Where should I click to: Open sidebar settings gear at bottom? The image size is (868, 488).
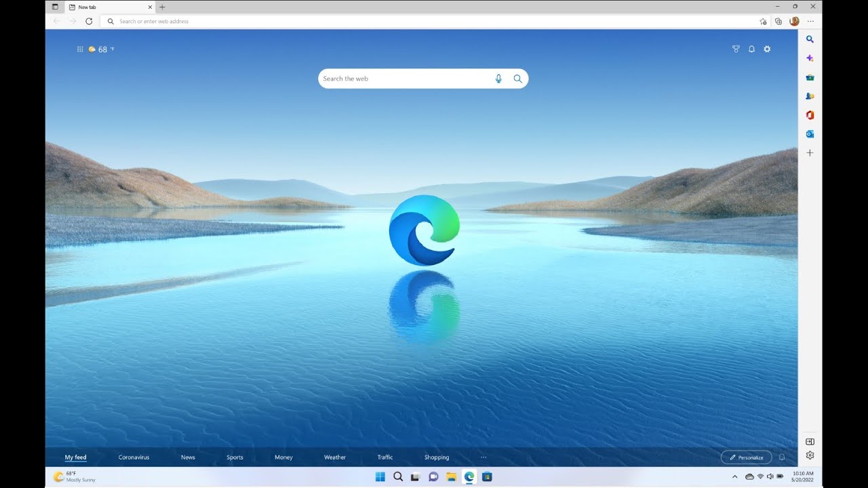coord(810,455)
